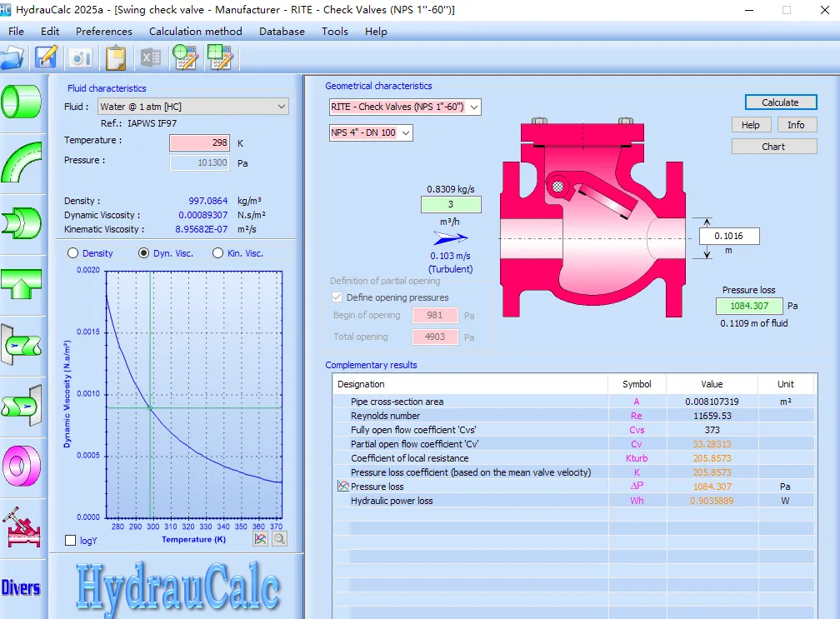Screen dimensions: 840x619
Task: Select the Dyn. Visc. radio button
Action: coord(143,253)
